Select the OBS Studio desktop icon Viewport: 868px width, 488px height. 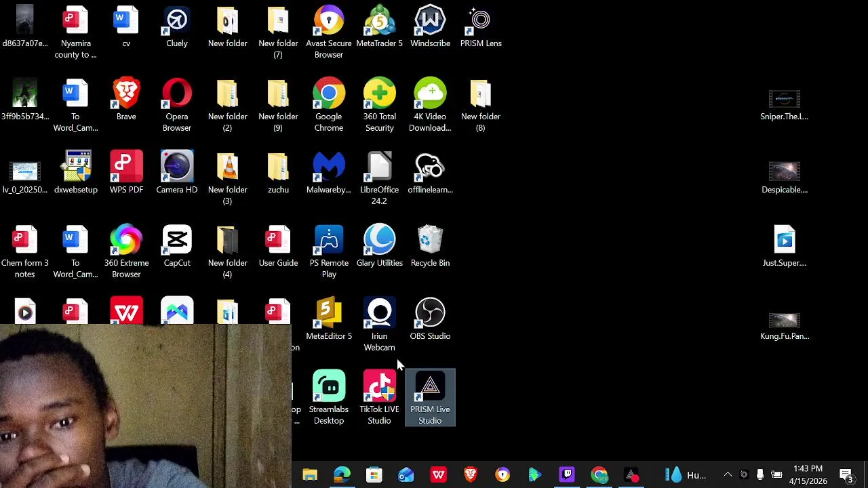tap(430, 320)
